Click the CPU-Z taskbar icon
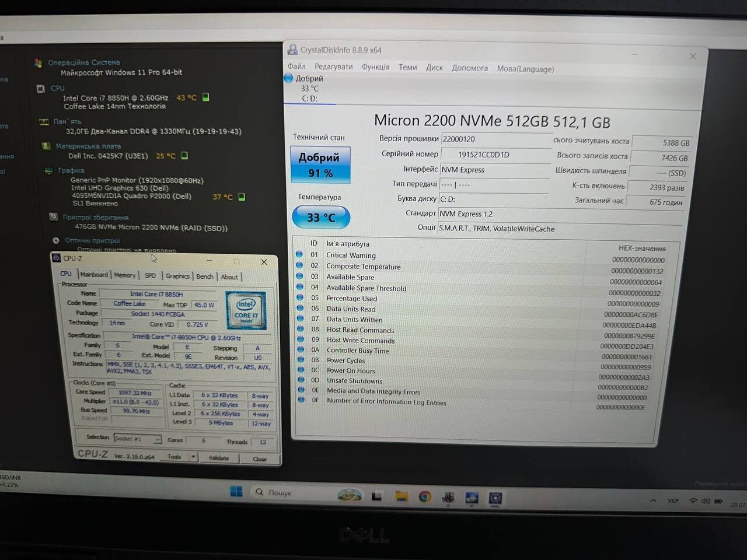The height and width of the screenshot is (560, 747). pyautogui.click(x=495, y=498)
